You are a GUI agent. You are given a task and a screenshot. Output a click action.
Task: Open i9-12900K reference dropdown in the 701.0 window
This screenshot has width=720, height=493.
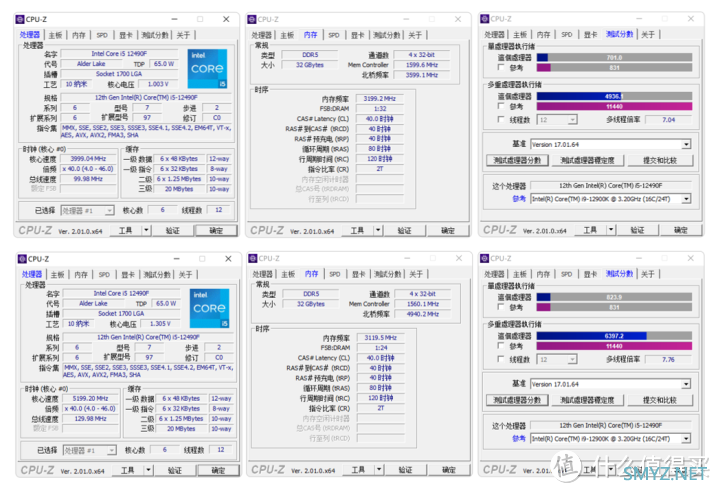coord(611,199)
